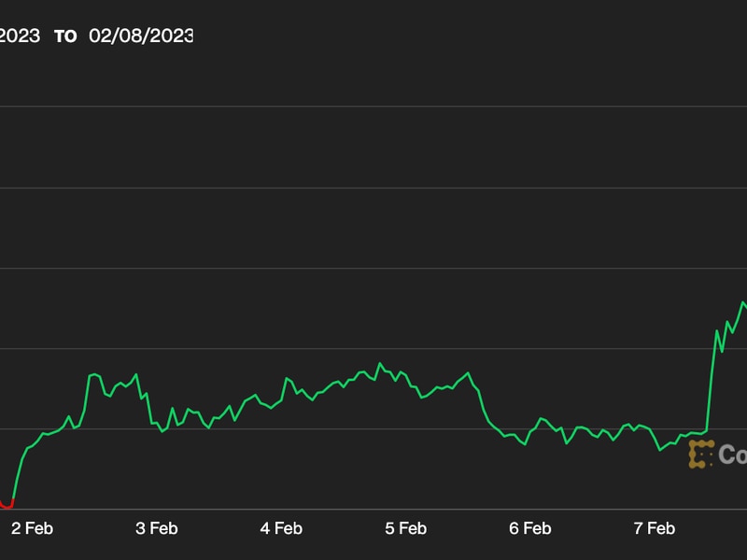Click the line peak just before 5 Feb

(380, 363)
